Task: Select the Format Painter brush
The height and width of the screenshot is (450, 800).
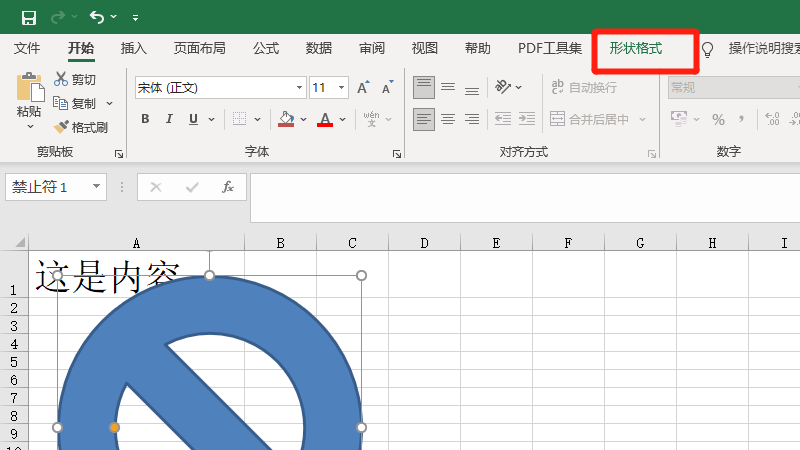Action: tap(61, 127)
